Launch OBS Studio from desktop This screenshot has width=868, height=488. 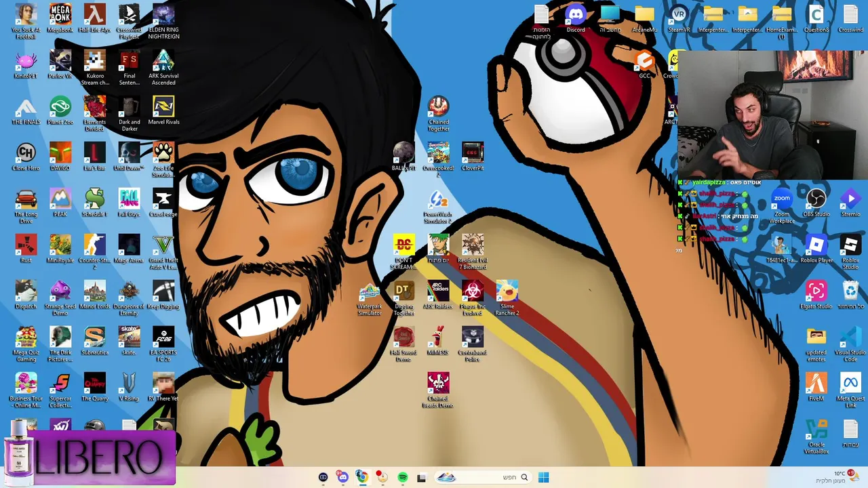(x=816, y=203)
